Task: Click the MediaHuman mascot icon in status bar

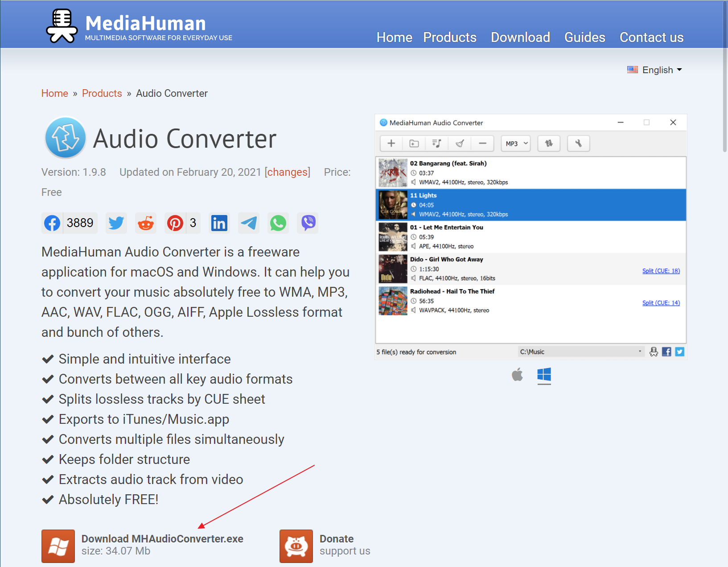Action: coord(654,352)
